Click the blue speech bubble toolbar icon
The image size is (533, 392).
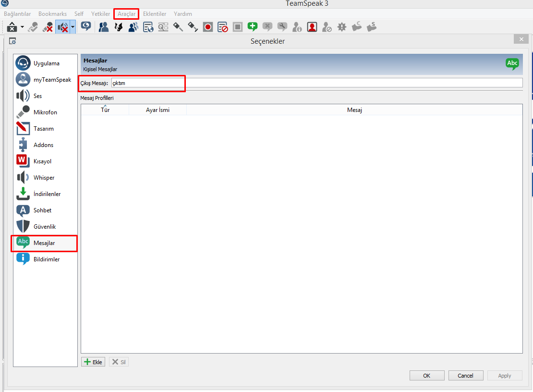pyautogui.click(x=86, y=26)
